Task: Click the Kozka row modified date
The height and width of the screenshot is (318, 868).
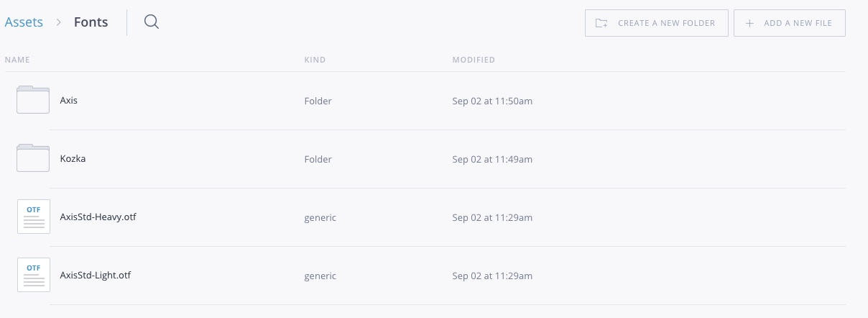Action: 492,159
